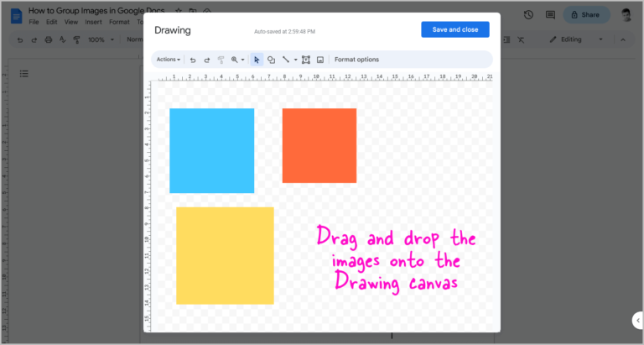Click the Image insert icon in Drawing
The image size is (644, 345).
pyautogui.click(x=320, y=60)
